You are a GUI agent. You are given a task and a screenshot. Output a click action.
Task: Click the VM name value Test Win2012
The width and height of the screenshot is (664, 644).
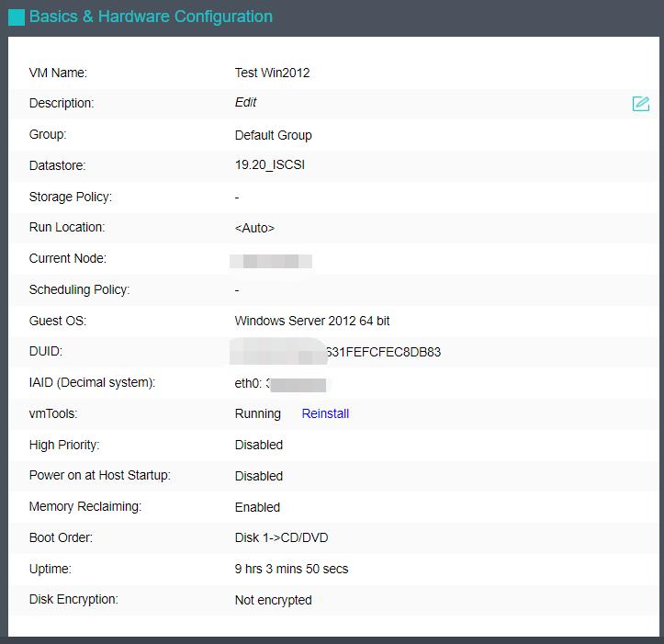[272, 73]
